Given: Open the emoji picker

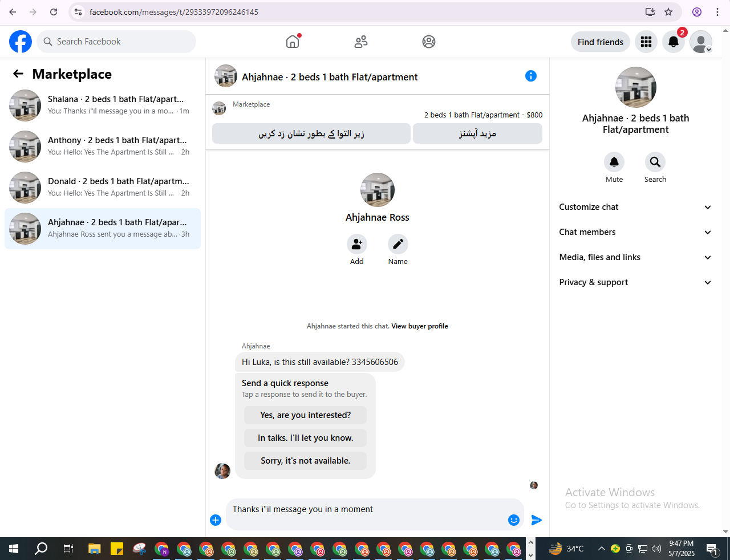Looking at the screenshot, I should point(514,520).
